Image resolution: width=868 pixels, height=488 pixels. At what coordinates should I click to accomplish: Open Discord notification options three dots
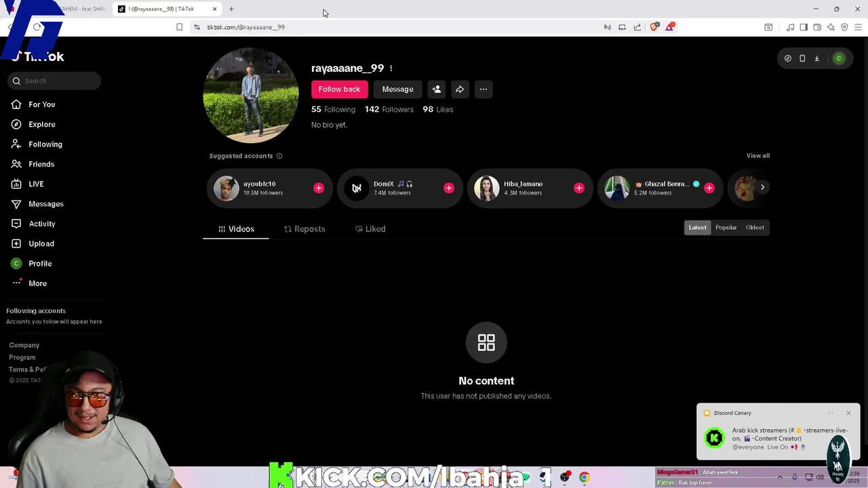pos(830,413)
